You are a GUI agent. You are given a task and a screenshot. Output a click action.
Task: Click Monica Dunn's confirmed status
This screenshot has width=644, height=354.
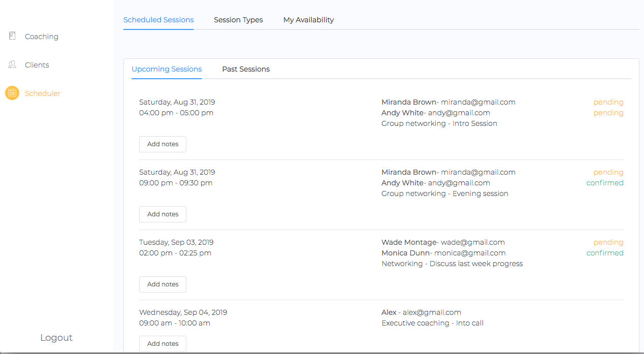tap(605, 253)
